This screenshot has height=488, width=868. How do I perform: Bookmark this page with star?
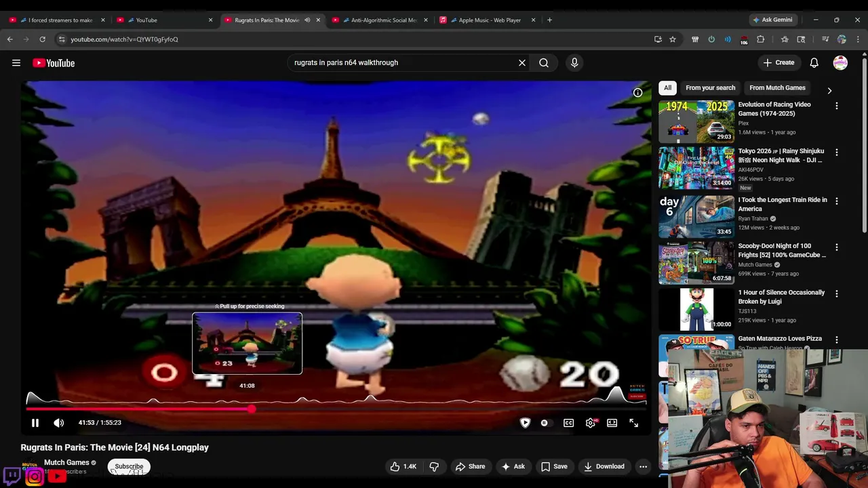673,39
